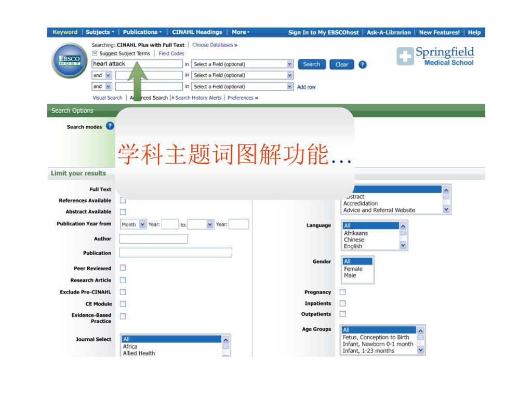This screenshot has height=399, width=532.
Task: Click the Author input field
Action: point(153,239)
